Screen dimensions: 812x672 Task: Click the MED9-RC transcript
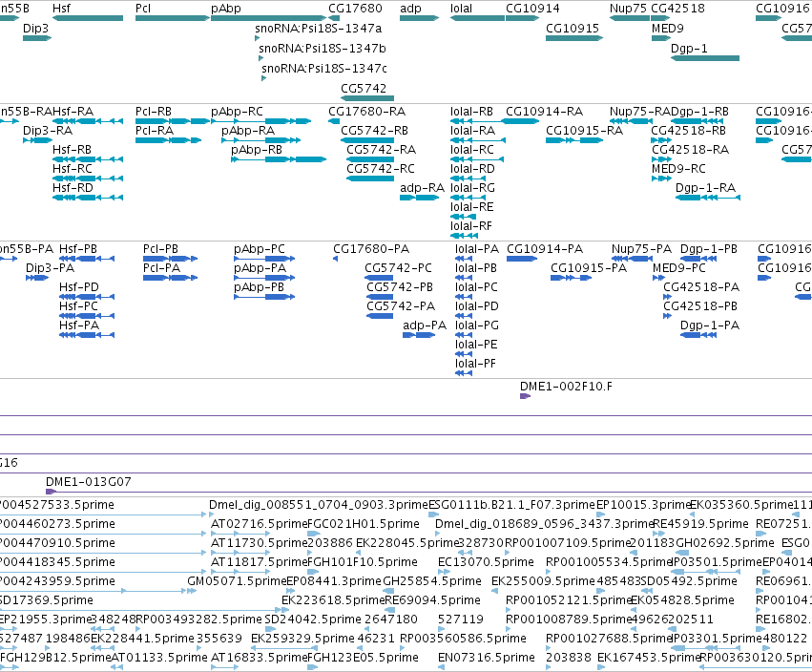pyautogui.click(x=661, y=178)
